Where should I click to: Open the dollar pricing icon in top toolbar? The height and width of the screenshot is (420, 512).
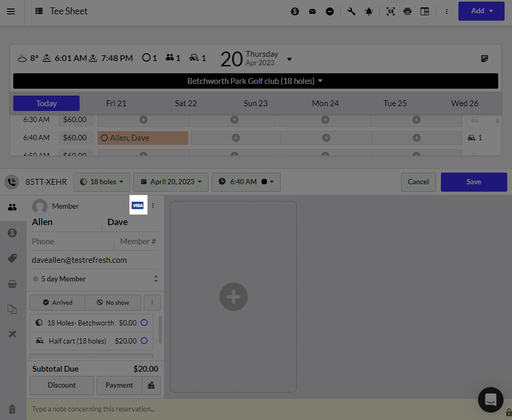click(295, 12)
